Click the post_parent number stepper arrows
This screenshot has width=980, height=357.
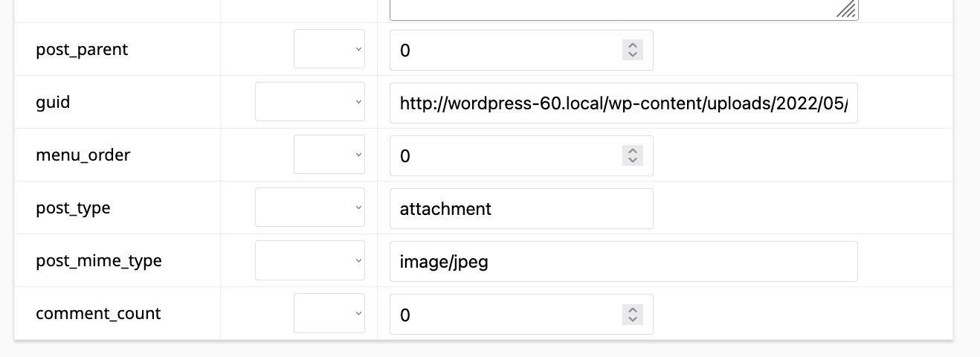tap(632, 50)
